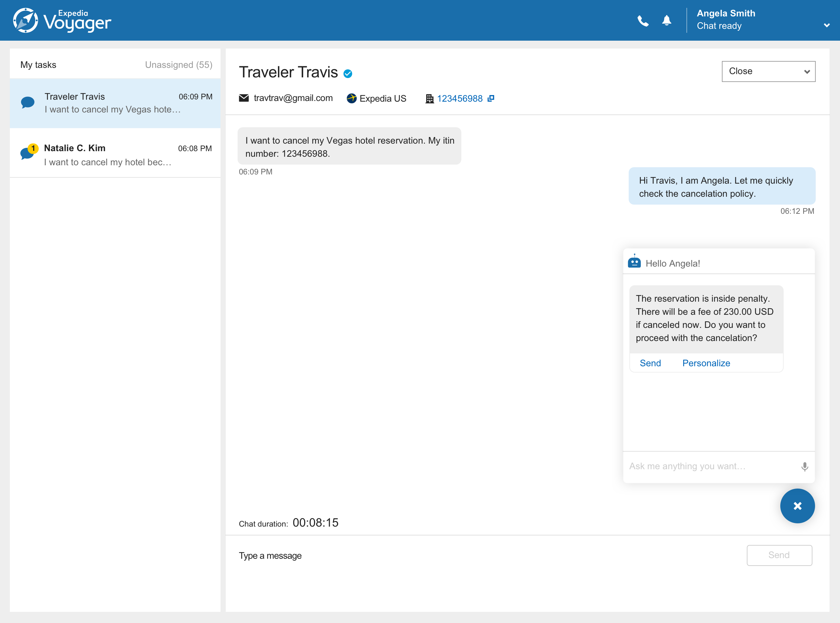
Task: Click Personalize on suggested reply
Action: click(706, 363)
